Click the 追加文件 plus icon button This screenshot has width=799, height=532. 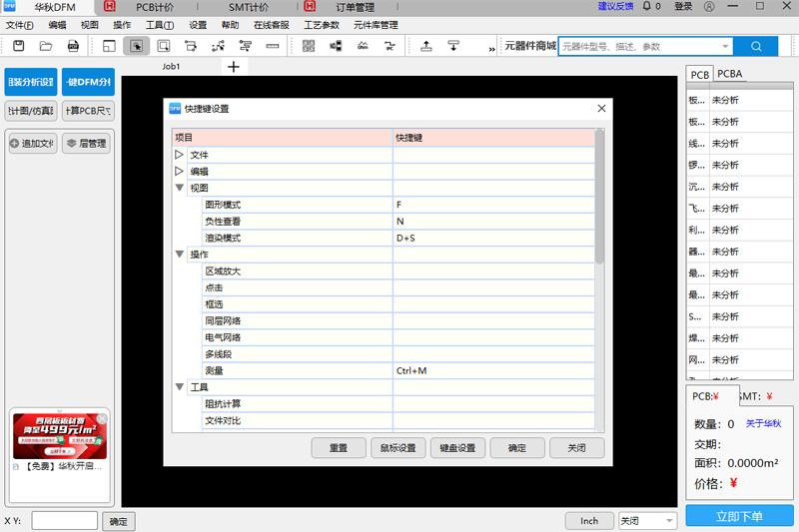[x=32, y=144]
